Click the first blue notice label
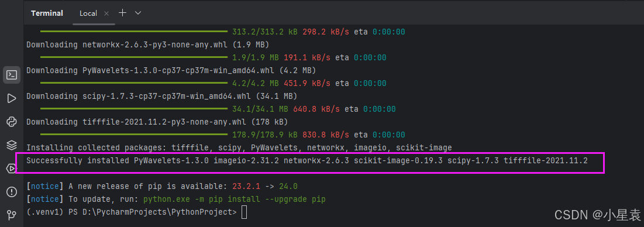Image resolution: width=644 pixels, height=227 pixels. (45, 187)
